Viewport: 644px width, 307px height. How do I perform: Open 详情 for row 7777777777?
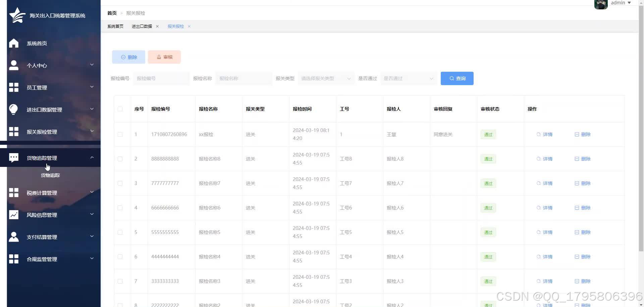(544, 183)
